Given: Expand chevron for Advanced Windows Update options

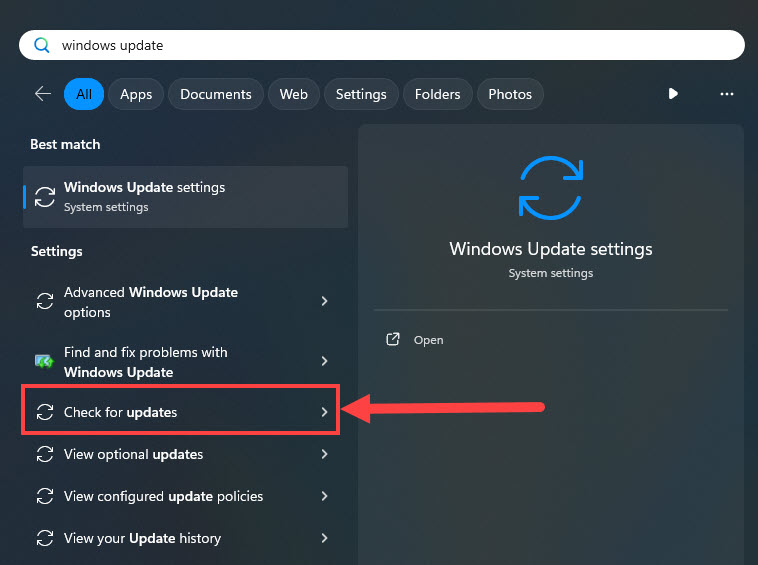Looking at the screenshot, I should click(324, 301).
